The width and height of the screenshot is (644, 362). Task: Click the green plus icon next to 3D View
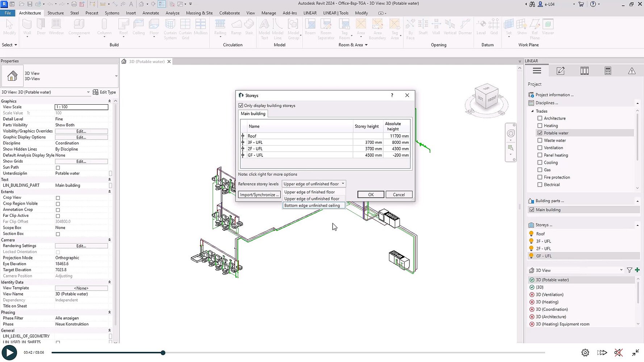[637, 270]
